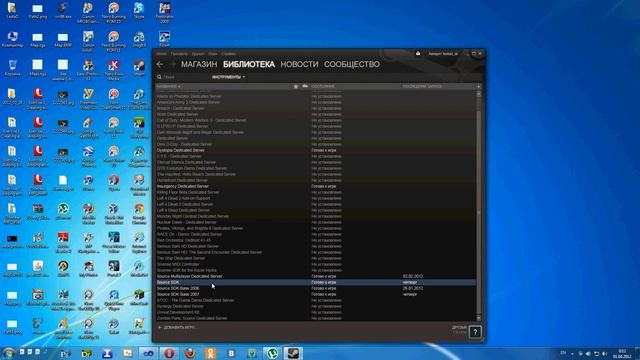Open the СООБЩЕСТВО tab
The width and height of the screenshot is (640, 360).
coord(352,64)
